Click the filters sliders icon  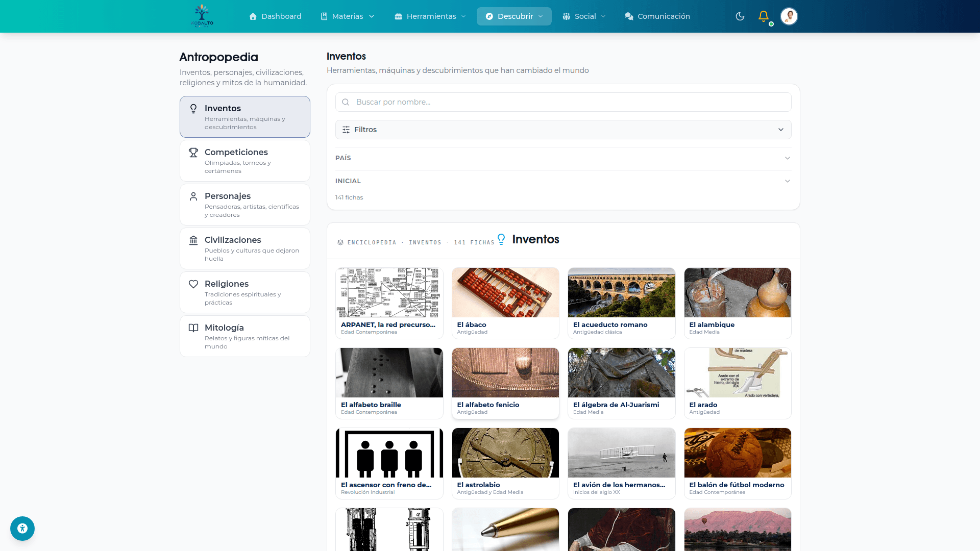(x=346, y=130)
